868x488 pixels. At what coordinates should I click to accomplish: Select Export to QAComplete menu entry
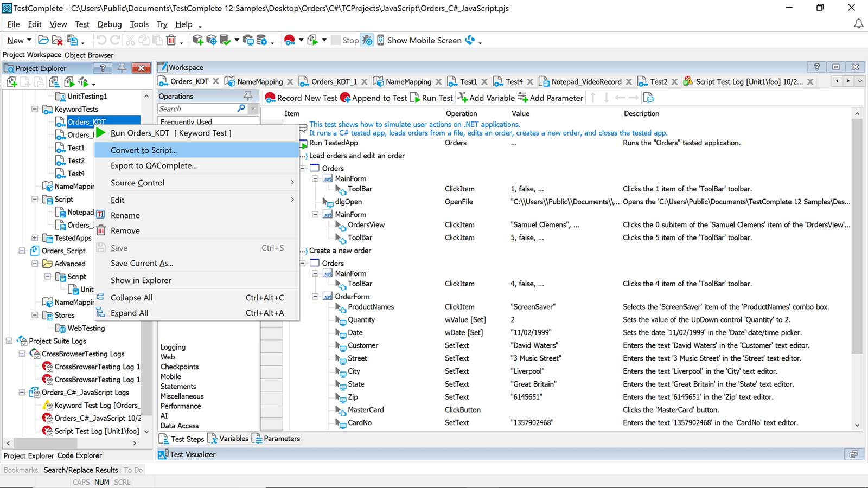(x=197, y=165)
